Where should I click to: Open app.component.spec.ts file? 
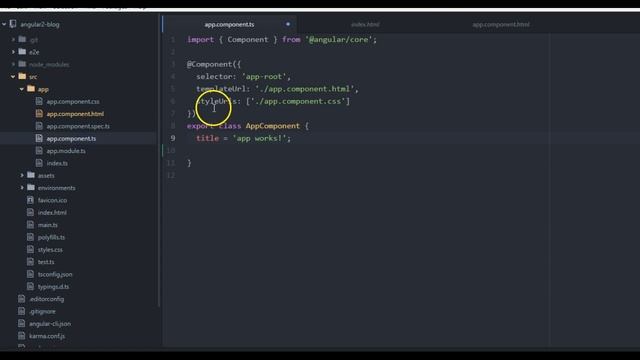pos(78,126)
